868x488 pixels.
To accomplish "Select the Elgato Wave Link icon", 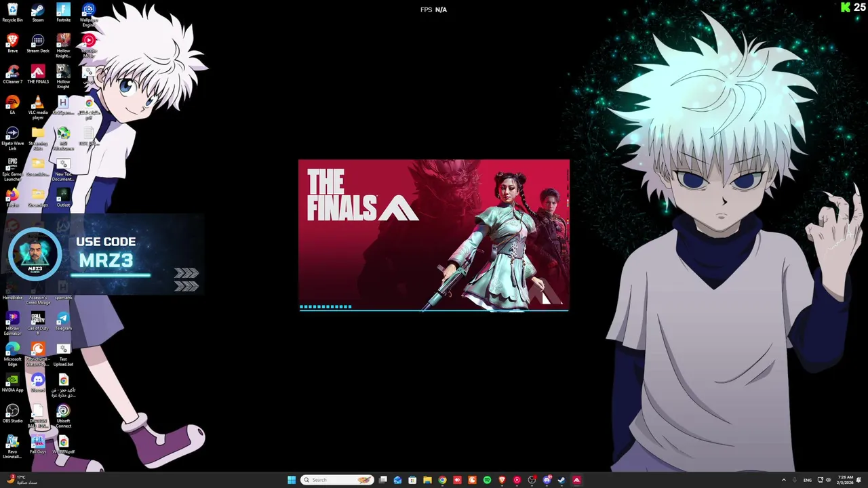I will pos(12,138).
